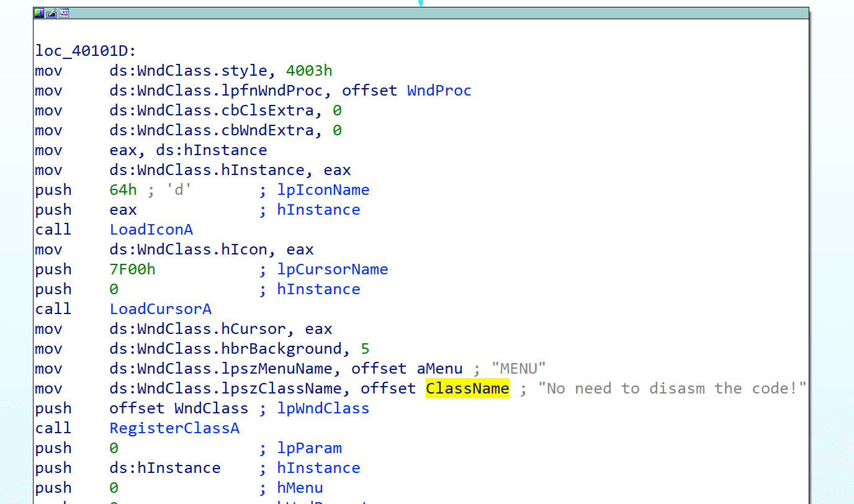Image resolution: width=854 pixels, height=504 pixels.
Task: Select the 4003h style constant
Action: 309,71
